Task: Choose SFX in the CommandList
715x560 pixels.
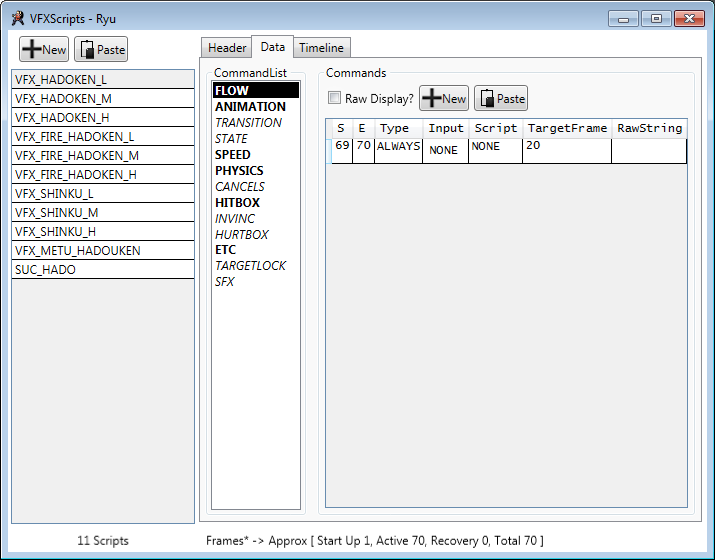Action: tap(224, 282)
